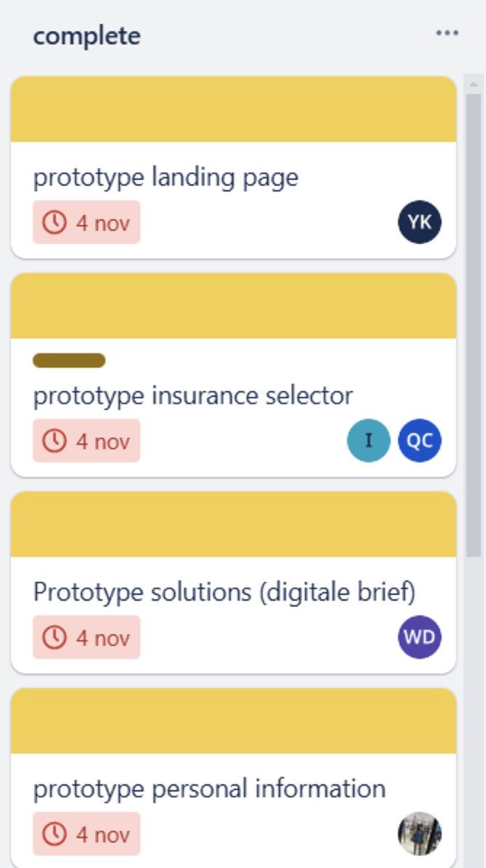486x868 pixels.
Task: Click the I member avatar
Action: tap(369, 441)
